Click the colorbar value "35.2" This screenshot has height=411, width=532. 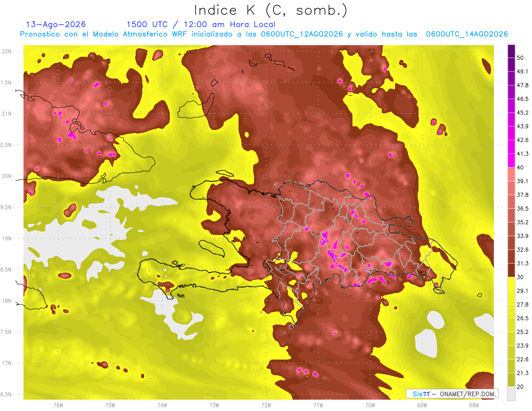[x=523, y=222]
